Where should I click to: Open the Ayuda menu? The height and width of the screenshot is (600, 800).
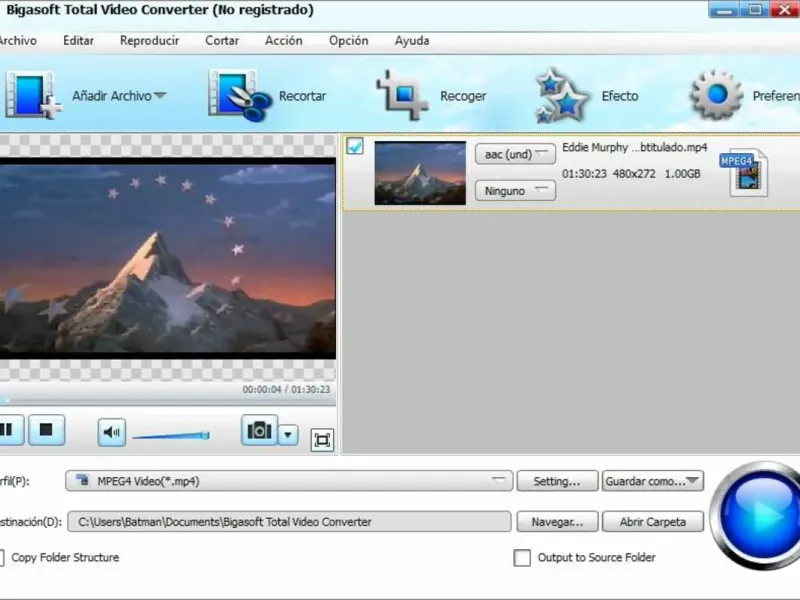(412, 40)
